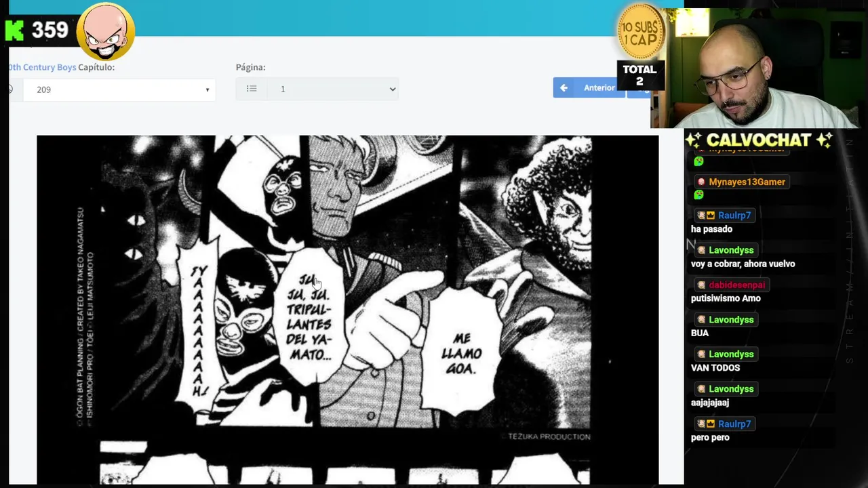Click the left arrow icon on Anterior button

coord(564,87)
